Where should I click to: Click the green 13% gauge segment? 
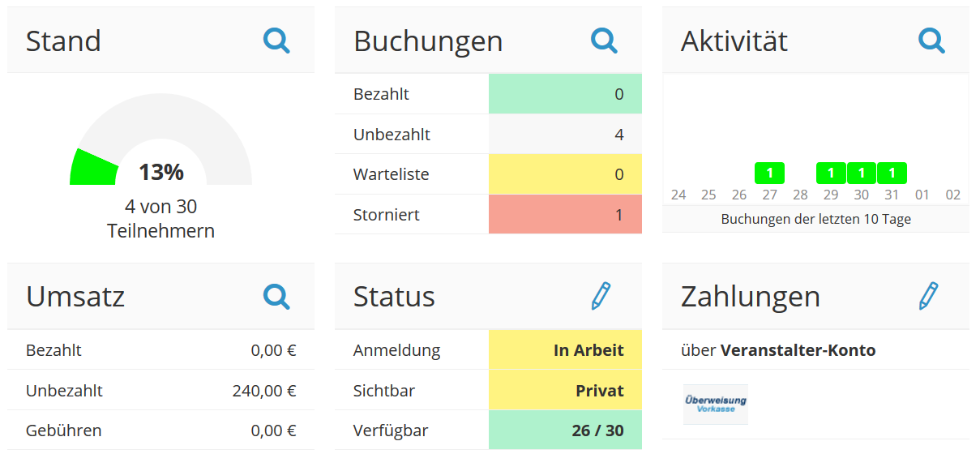92,169
